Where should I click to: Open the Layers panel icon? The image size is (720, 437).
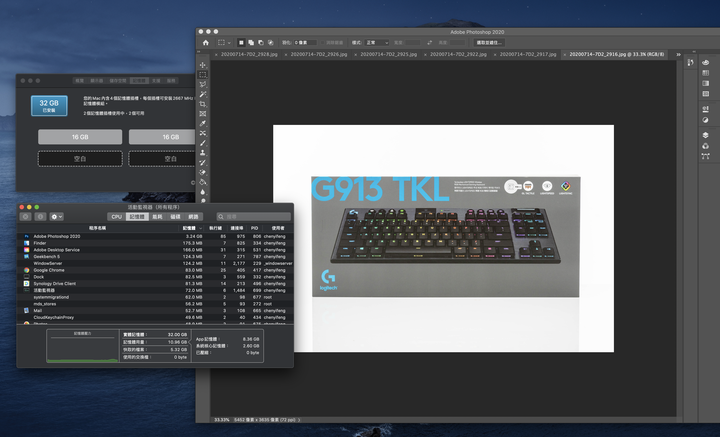[706, 135]
